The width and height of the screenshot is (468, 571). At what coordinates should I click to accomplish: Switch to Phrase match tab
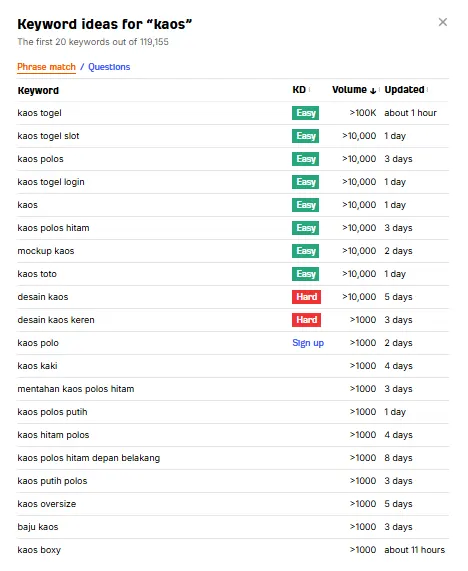[46, 67]
